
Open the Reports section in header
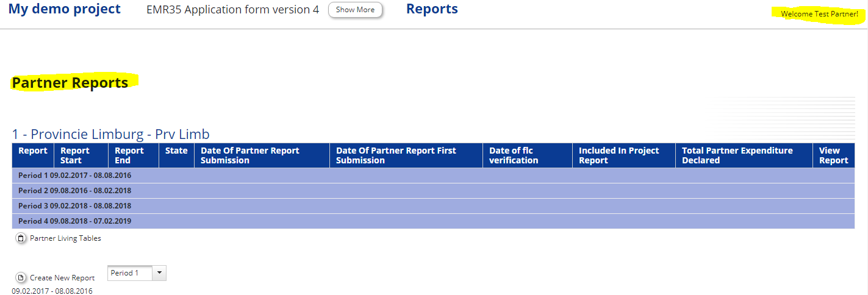tap(432, 9)
